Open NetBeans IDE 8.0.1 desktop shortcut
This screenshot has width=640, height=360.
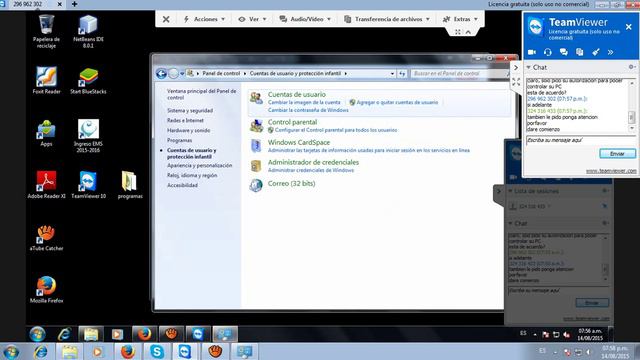coord(88,31)
